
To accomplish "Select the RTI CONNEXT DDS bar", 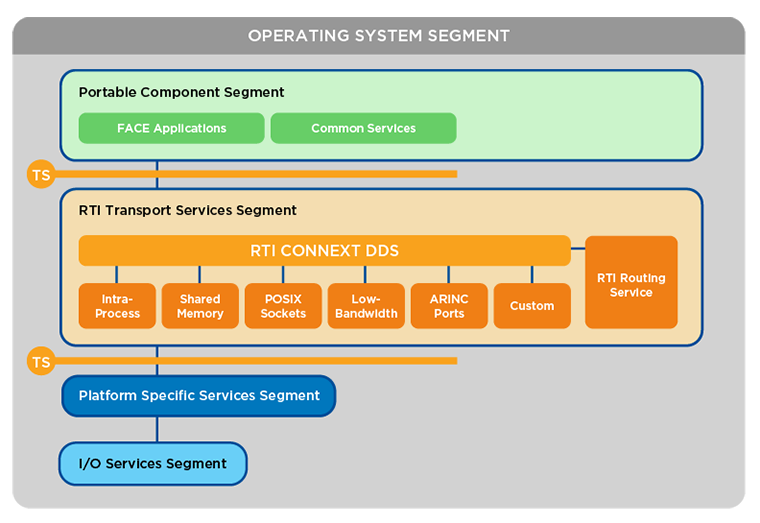I will click(x=325, y=251).
